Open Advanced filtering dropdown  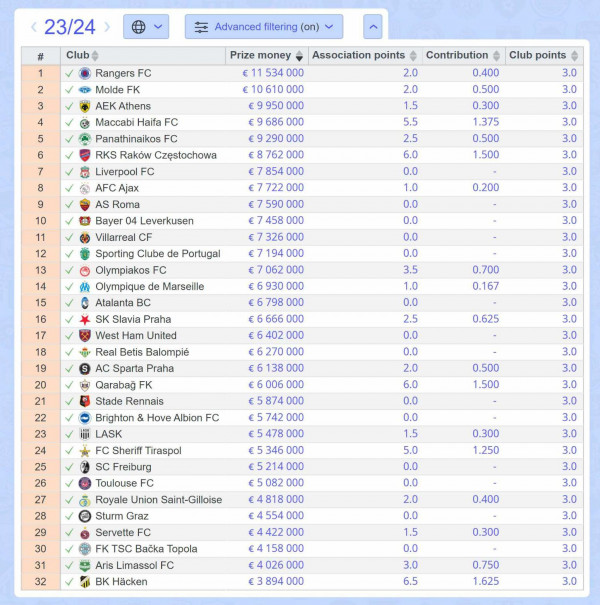pyautogui.click(x=264, y=27)
